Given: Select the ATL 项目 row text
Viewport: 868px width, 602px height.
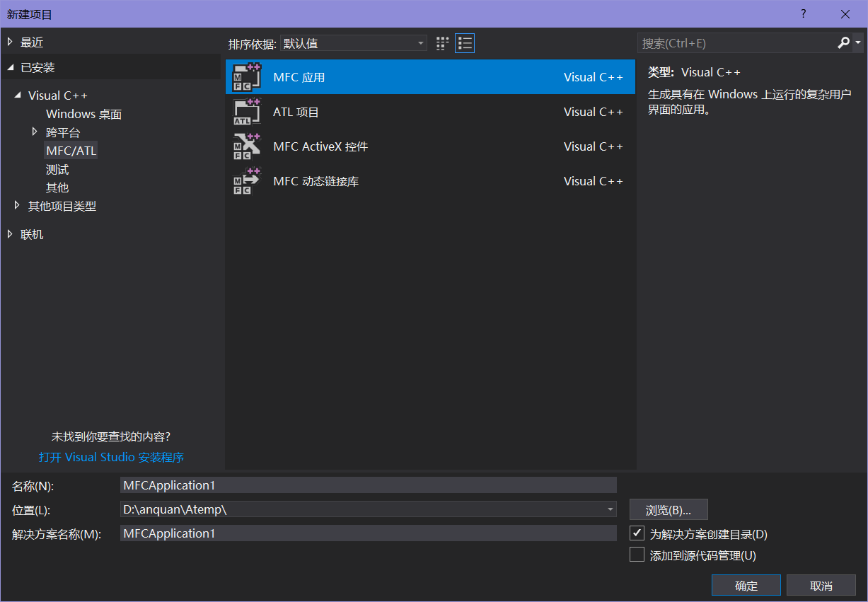Looking at the screenshot, I should coord(296,112).
